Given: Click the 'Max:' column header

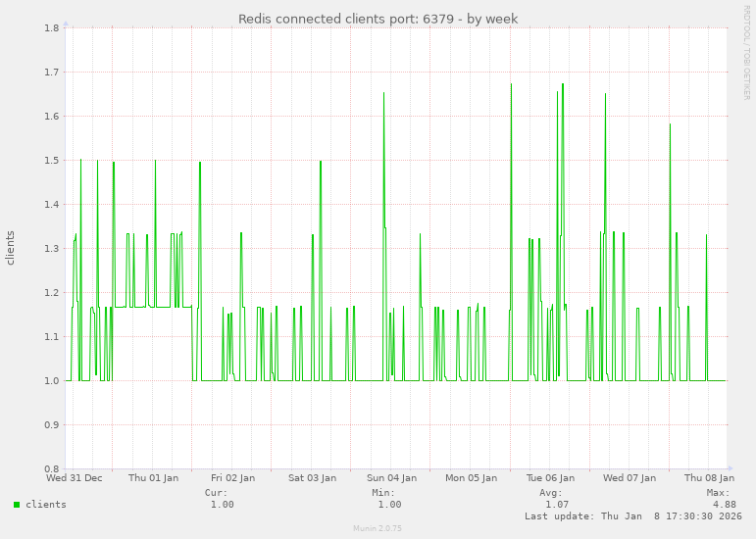Looking at the screenshot, I should (718, 493).
